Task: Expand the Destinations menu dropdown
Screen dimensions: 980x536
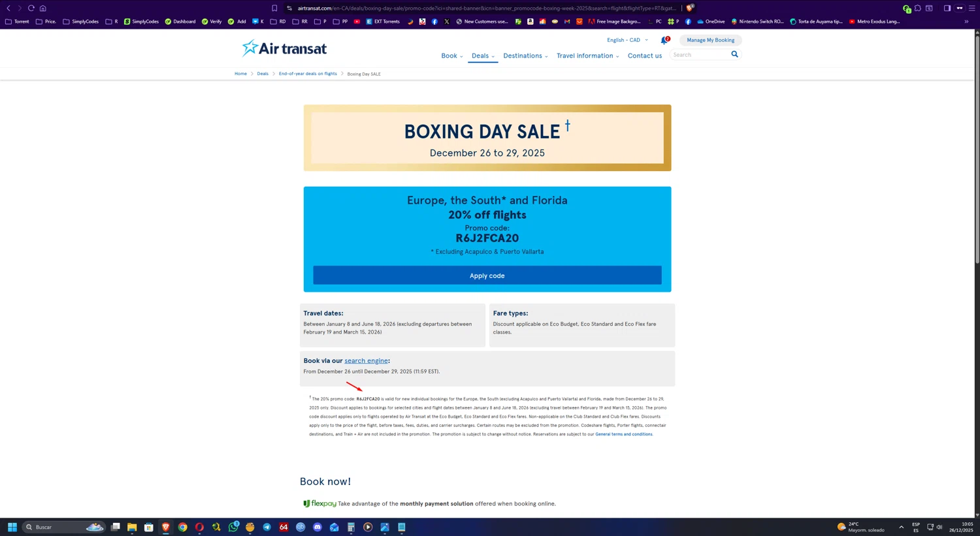Action: pos(525,55)
